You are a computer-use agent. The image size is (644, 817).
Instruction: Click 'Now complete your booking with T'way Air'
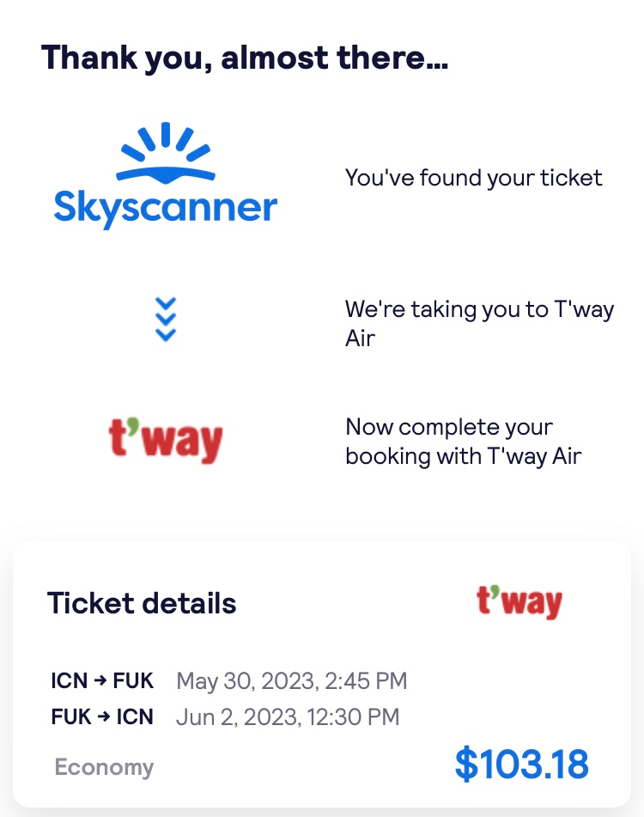(x=464, y=442)
